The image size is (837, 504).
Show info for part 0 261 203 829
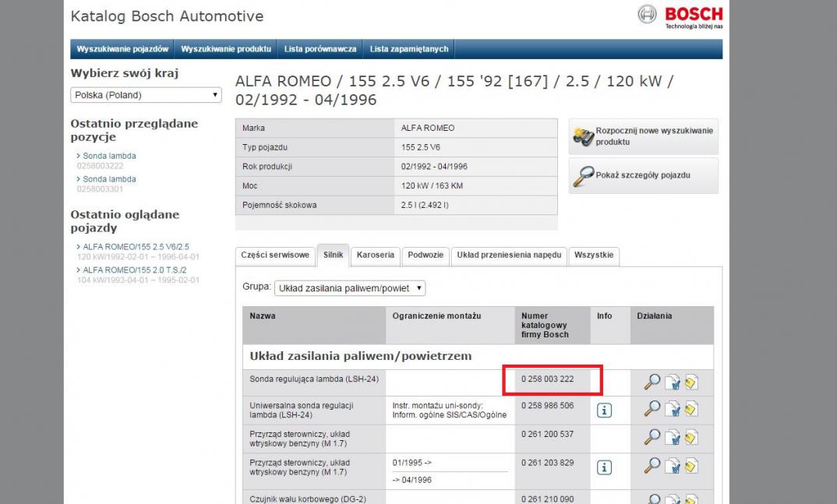coord(604,467)
